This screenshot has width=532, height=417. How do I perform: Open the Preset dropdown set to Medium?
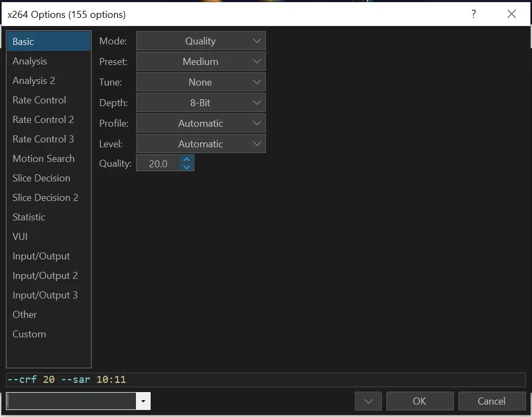point(201,61)
